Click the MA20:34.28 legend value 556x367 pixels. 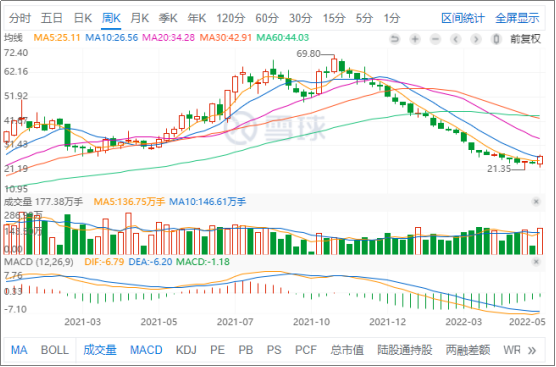168,38
